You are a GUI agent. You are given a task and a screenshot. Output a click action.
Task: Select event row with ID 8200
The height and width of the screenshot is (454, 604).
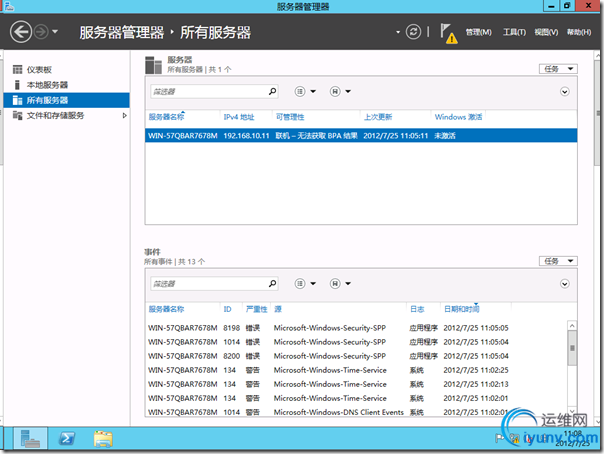pos(356,356)
